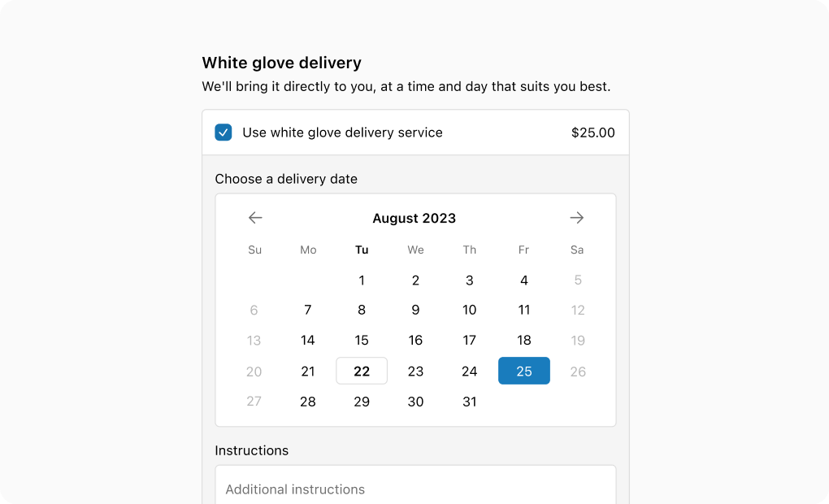Choose August 9 delivery date

415,310
